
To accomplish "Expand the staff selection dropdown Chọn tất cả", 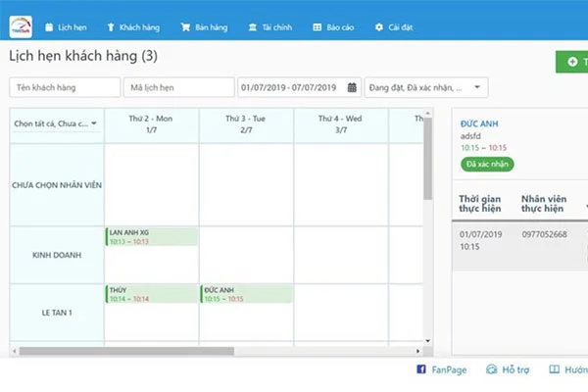I will 55,123.
